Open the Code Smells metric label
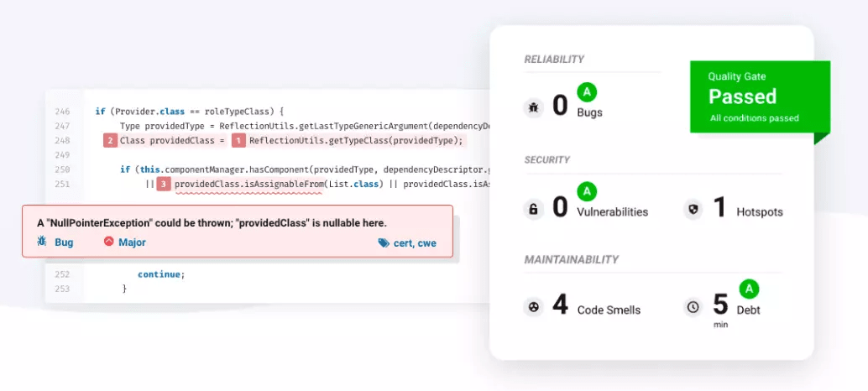868x391 pixels. 609,310
